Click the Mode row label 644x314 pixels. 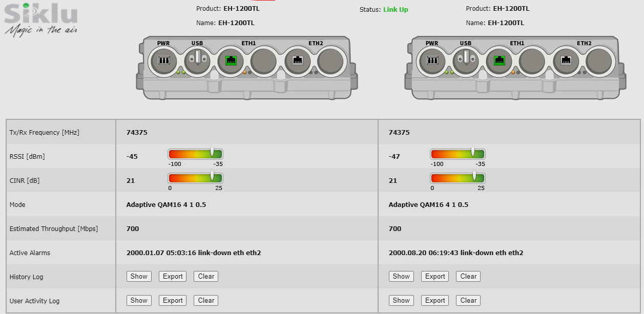(x=17, y=205)
